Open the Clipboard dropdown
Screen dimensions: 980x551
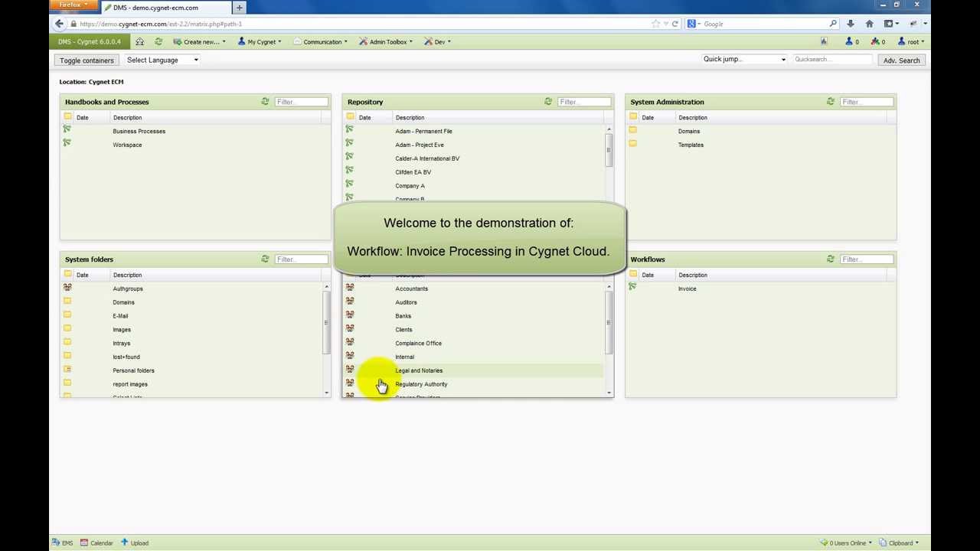899,543
